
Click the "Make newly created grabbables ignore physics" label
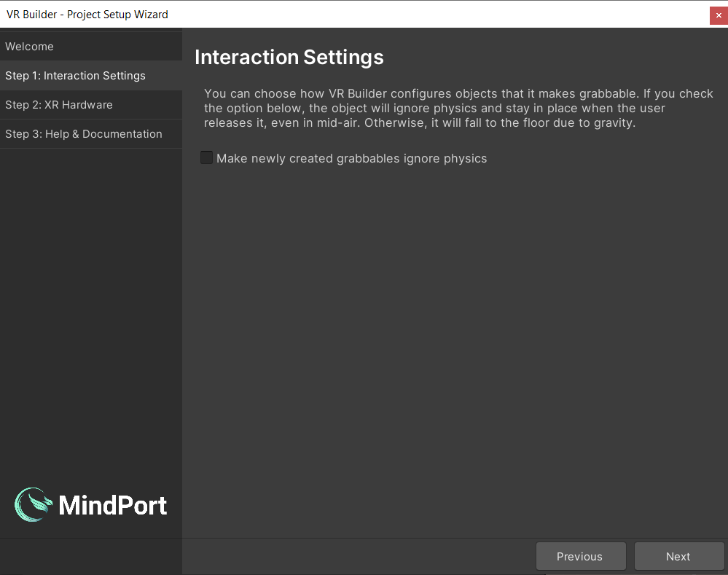(x=351, y=158)
